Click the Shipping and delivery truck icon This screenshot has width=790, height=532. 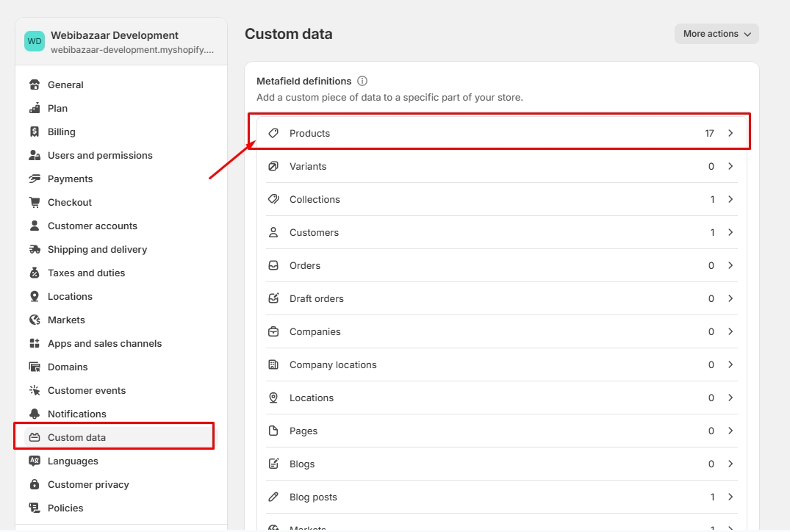tap(35, 249)
